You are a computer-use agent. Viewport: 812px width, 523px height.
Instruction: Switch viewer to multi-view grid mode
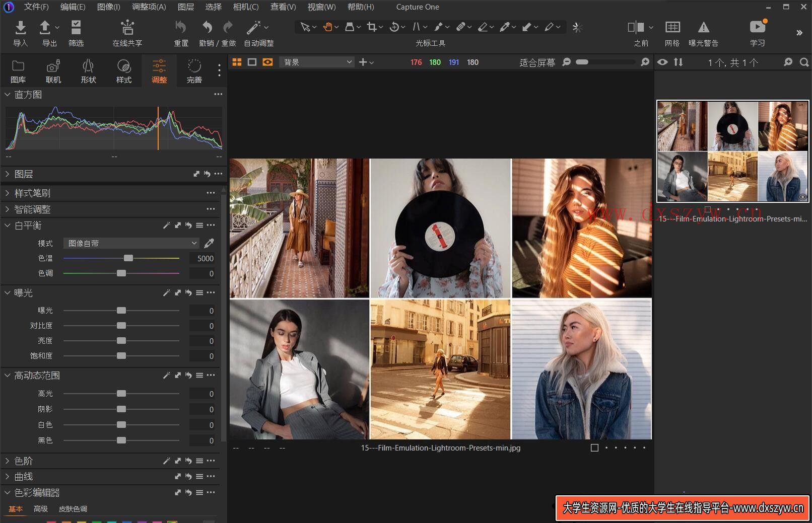pyautogui.click(x=237, y=62)
